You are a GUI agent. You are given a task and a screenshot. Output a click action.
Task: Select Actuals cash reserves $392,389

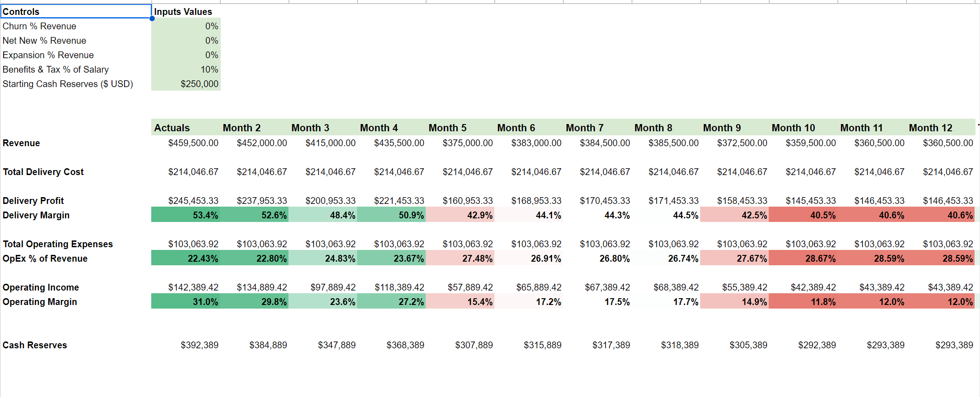pyautogui.click(x=186, y=345)
